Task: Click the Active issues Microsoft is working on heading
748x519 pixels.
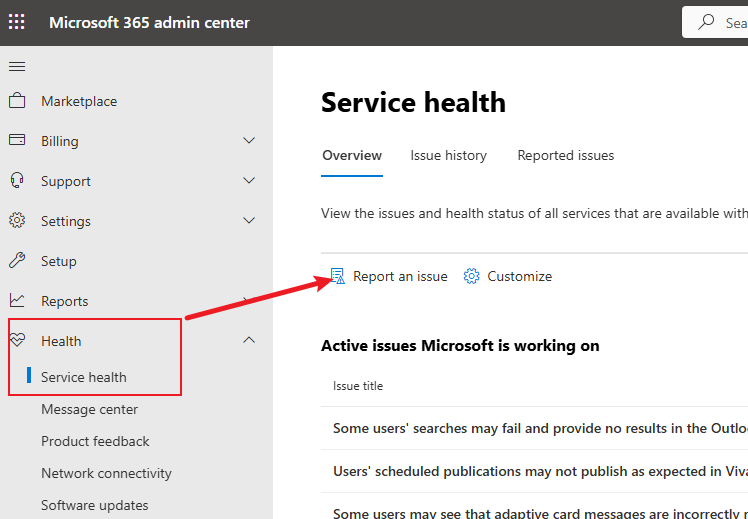Action: (x=460, y=345)
